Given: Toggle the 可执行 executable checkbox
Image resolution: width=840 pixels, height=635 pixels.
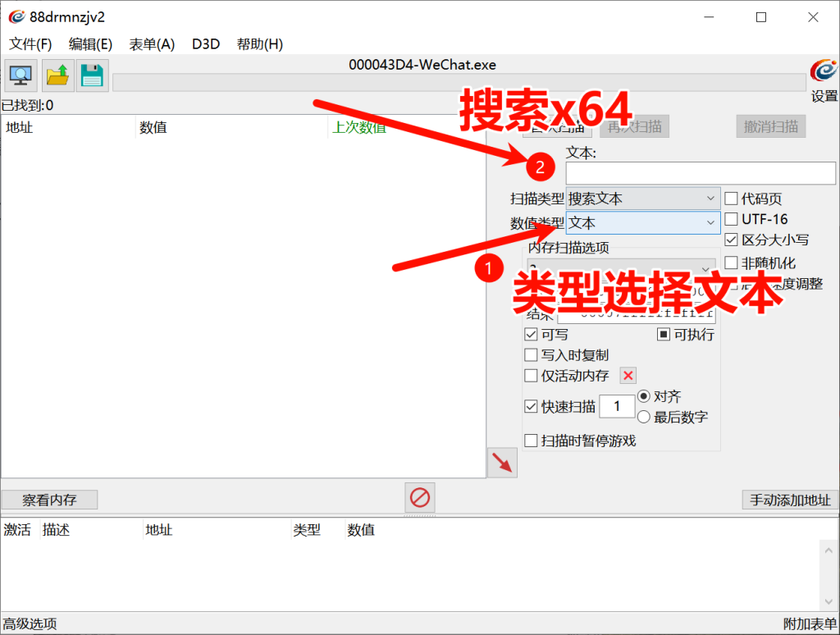Looking at the screenshot, I should coord(663,335).
